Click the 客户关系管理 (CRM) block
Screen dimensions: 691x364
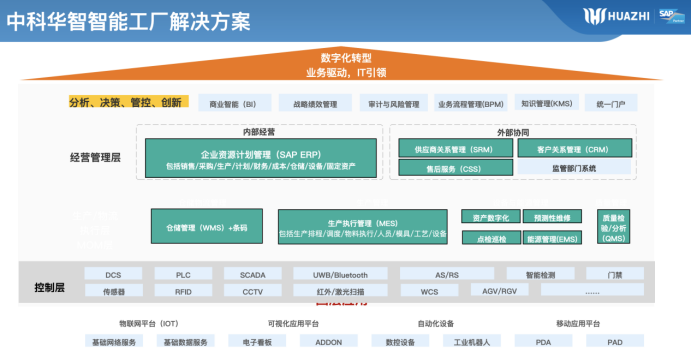pyautogui.click(x=575, y=149)
